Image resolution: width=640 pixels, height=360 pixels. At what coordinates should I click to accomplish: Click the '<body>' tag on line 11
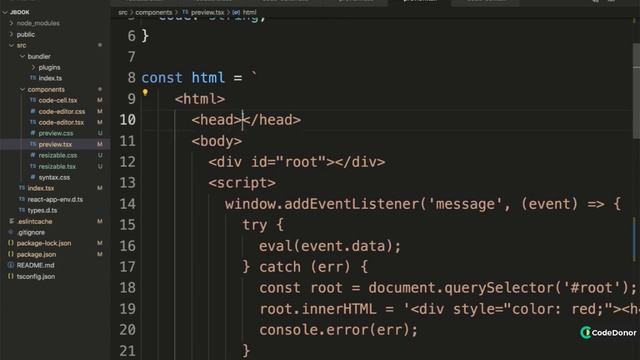click(217, 141)
